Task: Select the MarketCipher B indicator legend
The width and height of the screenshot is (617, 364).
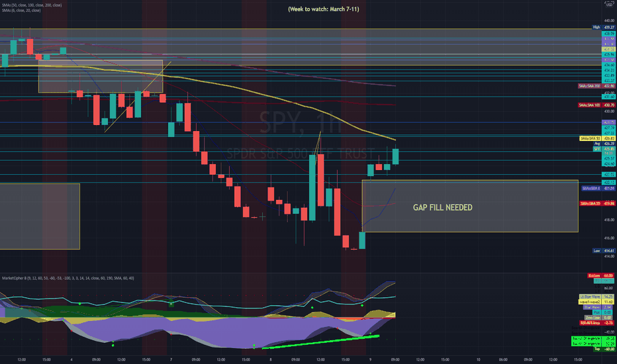Action: [x=68, y=278]
